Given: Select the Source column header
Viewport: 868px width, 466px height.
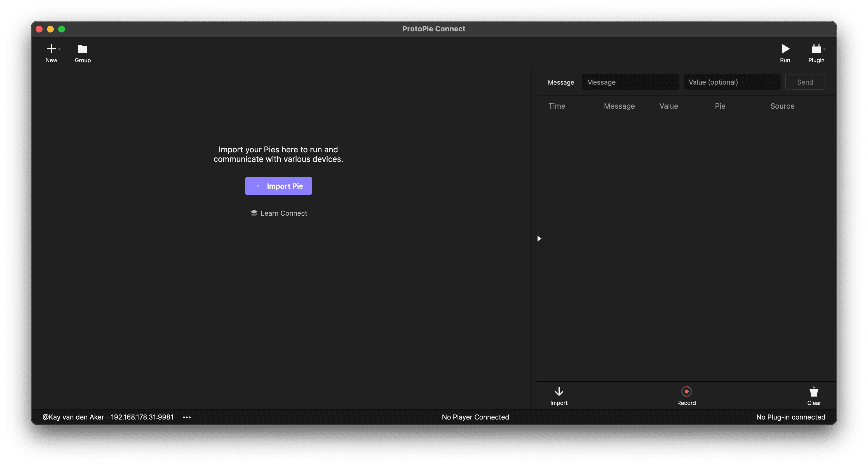Looking at the screenshot, I should point(782,106).
